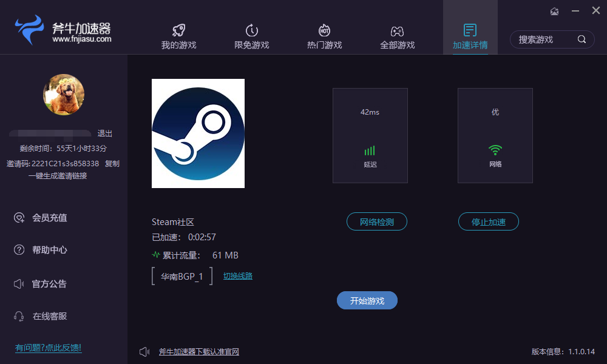Screen dimensions: 607x364
Task: Open 官方公告 in the sidebar
Action: pyautogui.click(x=40, y=284)
